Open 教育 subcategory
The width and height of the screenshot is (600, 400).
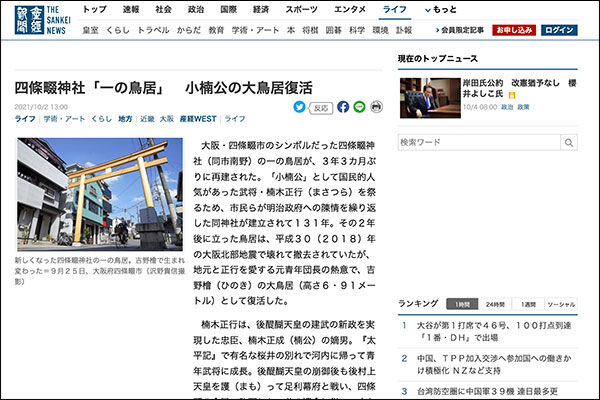[x=216, y=30]
